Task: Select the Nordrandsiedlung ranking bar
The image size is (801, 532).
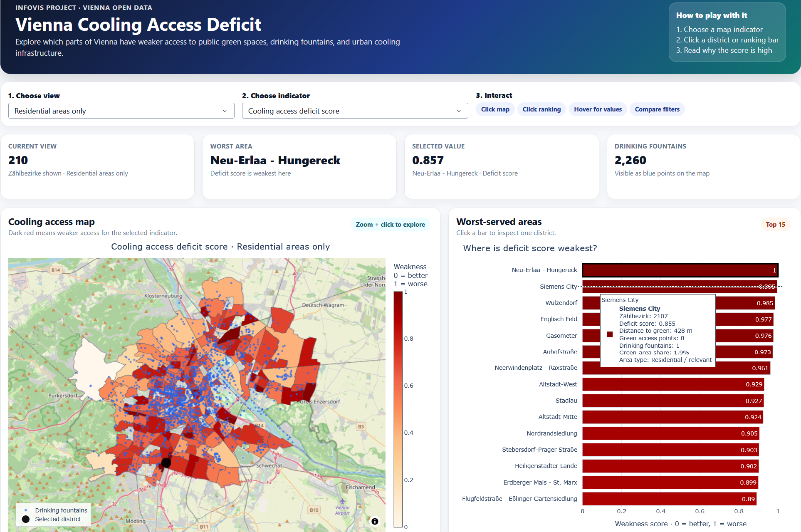Action: point(671,433)
